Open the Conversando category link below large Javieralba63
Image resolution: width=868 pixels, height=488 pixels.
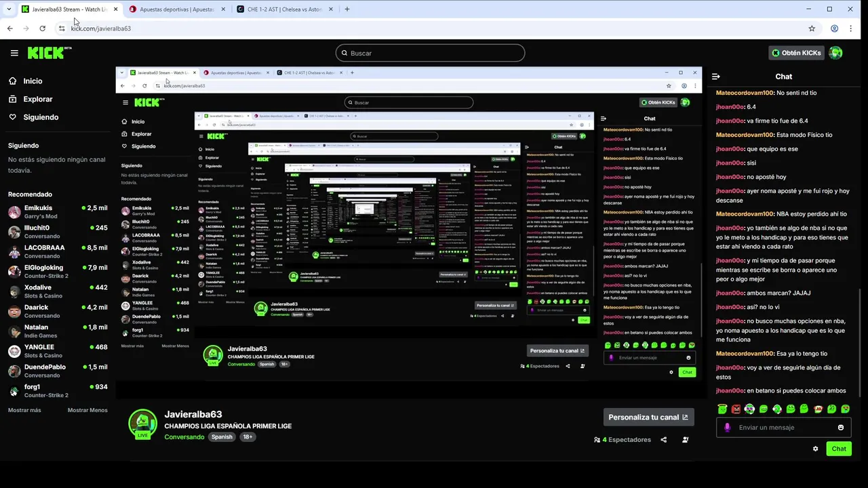click(x=184, y=437)
